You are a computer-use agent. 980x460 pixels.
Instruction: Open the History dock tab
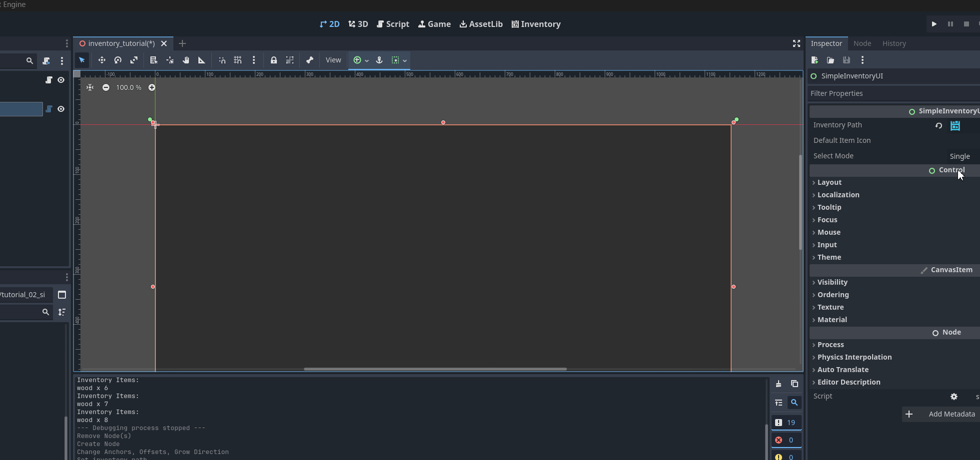(x=894, y=43)
